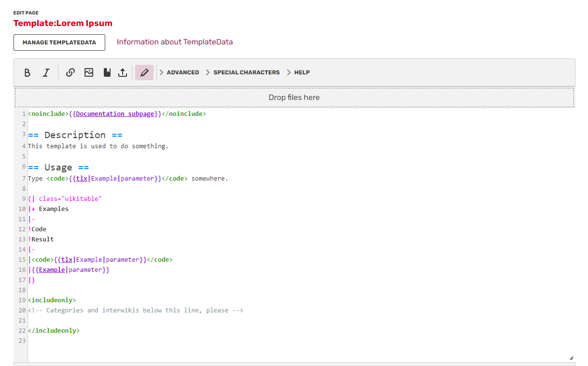Toggle syntax highlighting with the pencil icon

click(144, 72)
